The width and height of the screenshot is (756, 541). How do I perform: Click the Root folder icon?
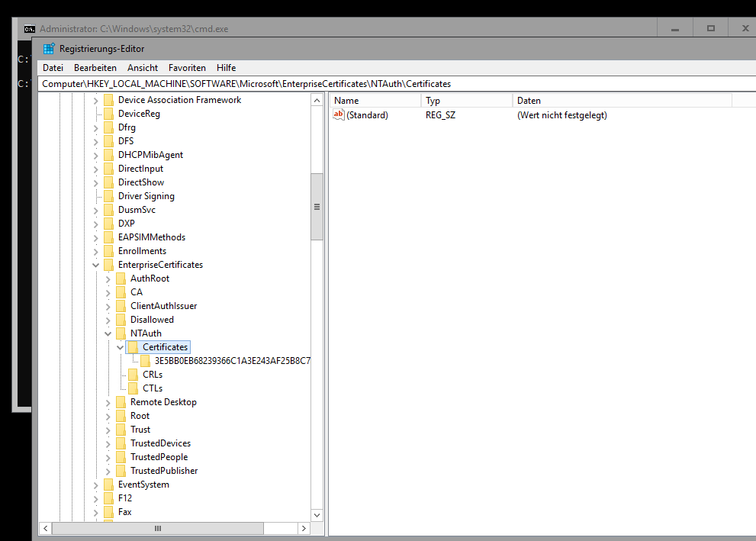pyautogui.click(x=121, y=416)
